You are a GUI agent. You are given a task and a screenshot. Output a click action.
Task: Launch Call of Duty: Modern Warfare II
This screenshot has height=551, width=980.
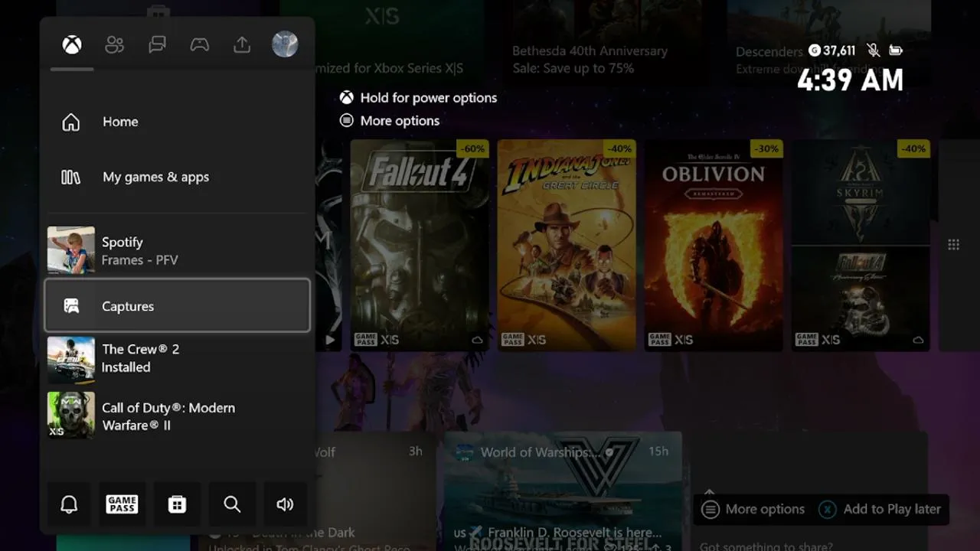click(x=177, y=416)
